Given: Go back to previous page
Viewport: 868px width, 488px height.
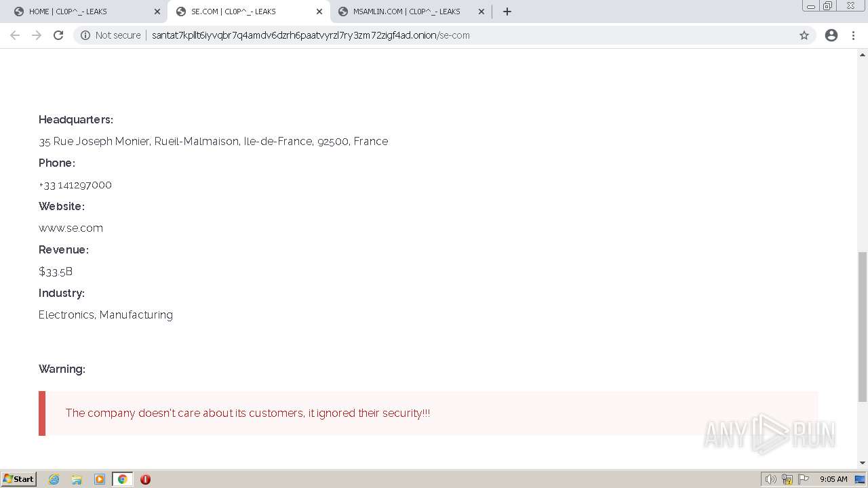Looking at the screenshot, I should 15,35.
